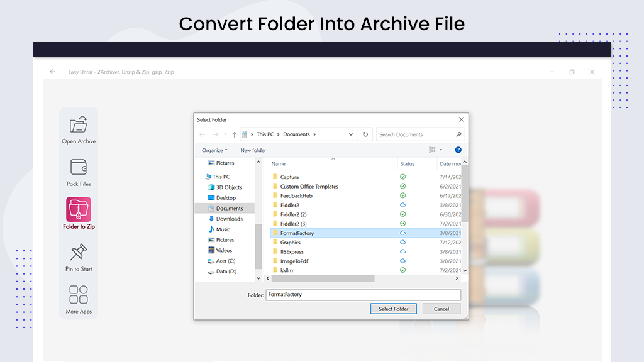Go back using the app's back arrow
The width and height of the screenshot is (644, 362).
[x=53, y=72]
